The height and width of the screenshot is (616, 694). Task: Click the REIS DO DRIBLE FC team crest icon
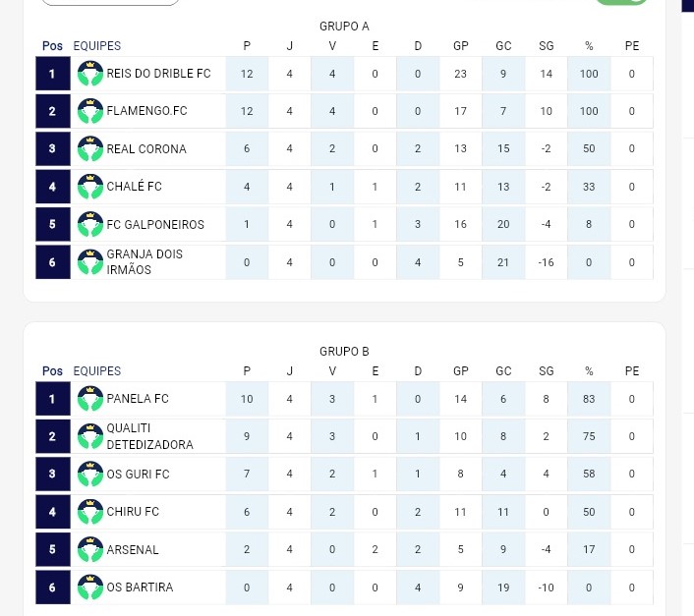click(x=90, y=74)
